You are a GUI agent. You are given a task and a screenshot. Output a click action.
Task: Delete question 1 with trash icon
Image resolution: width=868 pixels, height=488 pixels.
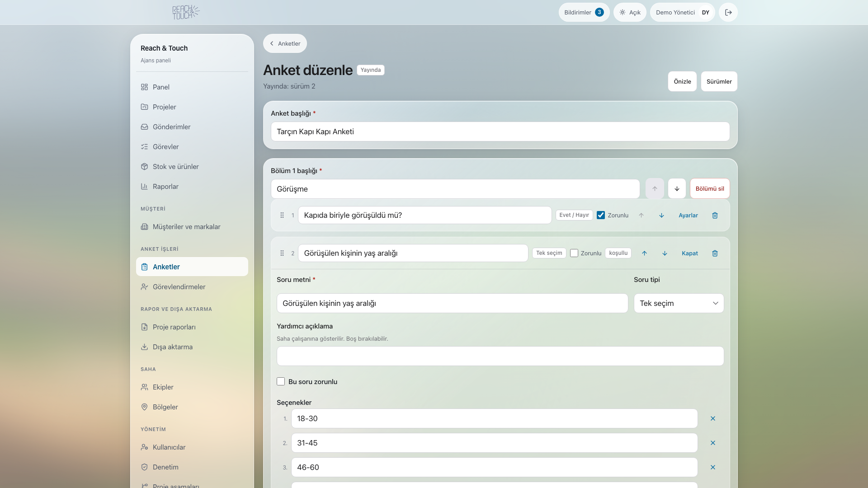point(715,216)
